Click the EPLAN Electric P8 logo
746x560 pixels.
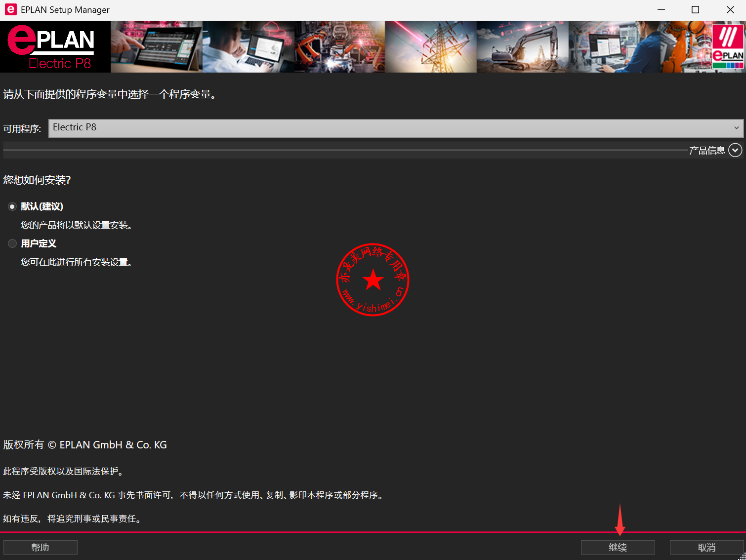55,47
